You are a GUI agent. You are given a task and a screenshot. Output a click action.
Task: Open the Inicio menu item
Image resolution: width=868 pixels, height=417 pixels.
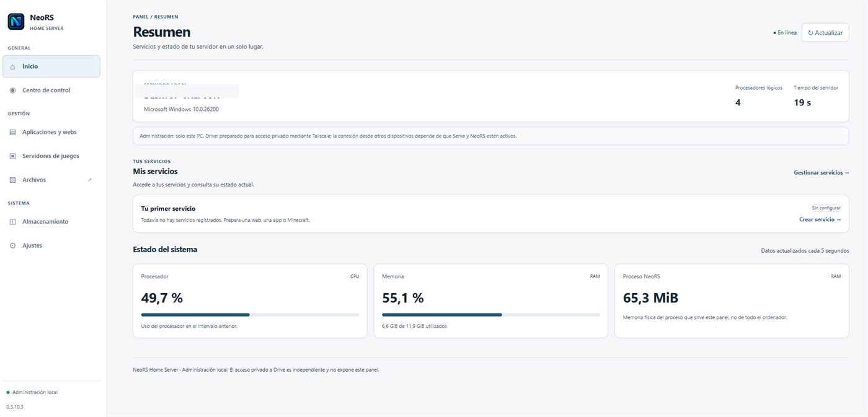pyautogui.click(x=51, y=66)
